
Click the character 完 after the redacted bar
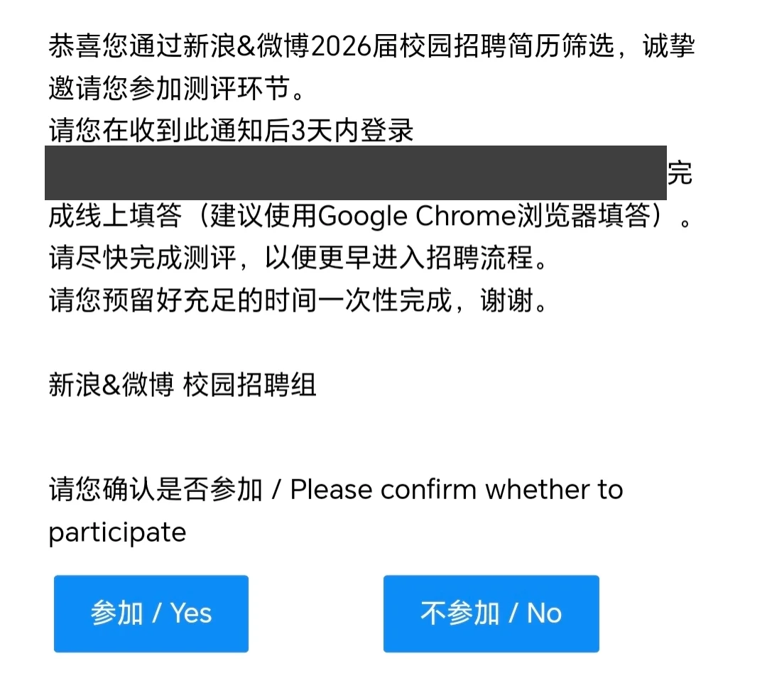[680, 174]
